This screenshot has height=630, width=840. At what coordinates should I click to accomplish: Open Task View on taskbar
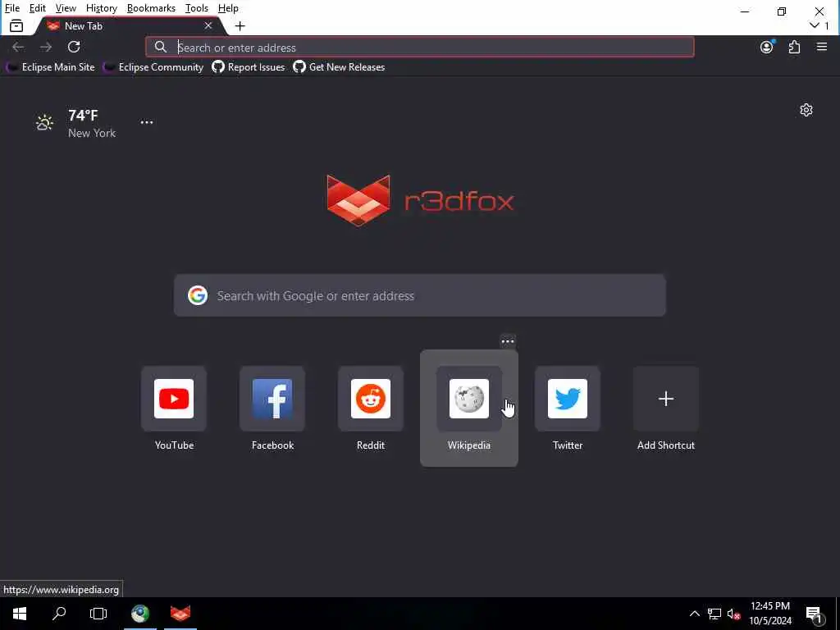tap(98, 614)
